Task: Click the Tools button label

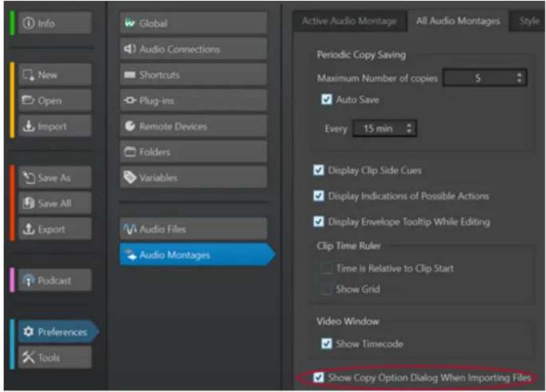Action: [x=49, y=358]
